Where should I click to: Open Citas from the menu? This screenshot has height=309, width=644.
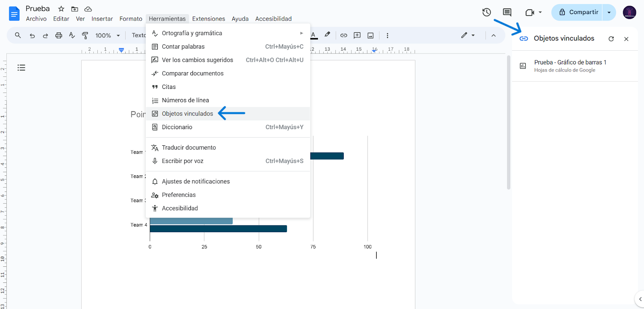[x=228, y=87]
